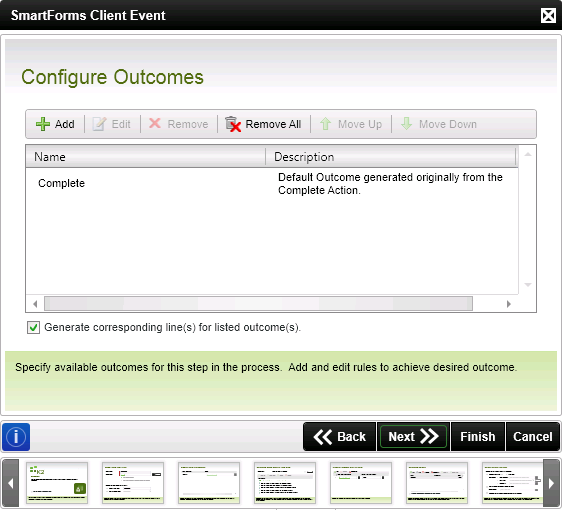The width and height of the screenshot is (562, 510).
Task: Click the Remove All trash icon
Action: click(x=233, y=124)
